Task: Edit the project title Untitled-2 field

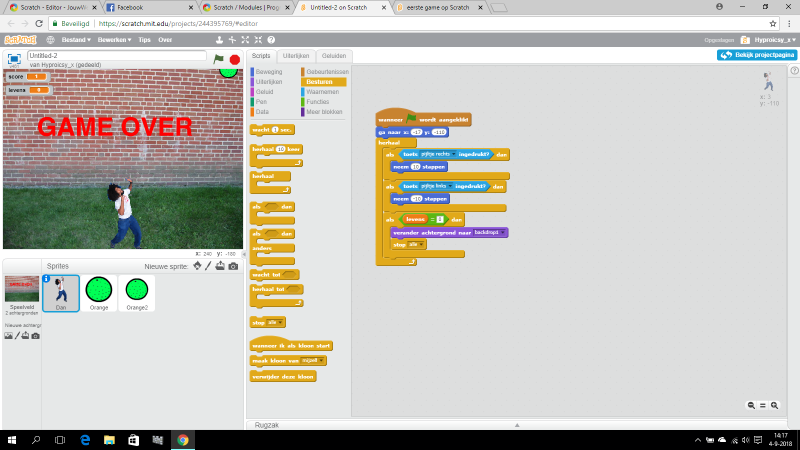Action: click(117, 55)
